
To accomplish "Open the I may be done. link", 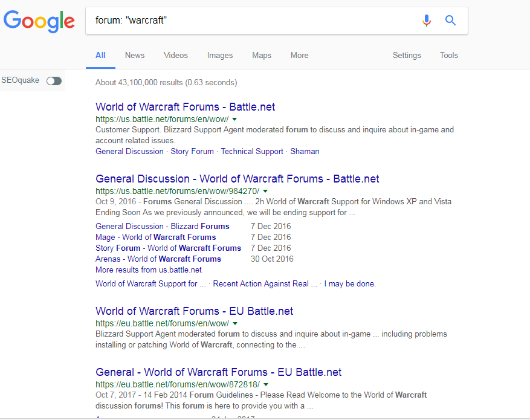I will coord(350,284).
